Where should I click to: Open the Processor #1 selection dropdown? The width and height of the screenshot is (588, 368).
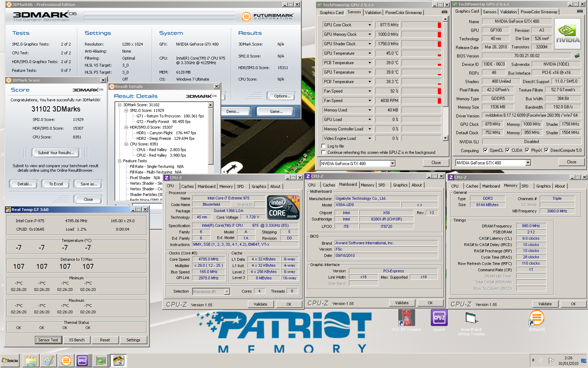[x=227, y=291]
